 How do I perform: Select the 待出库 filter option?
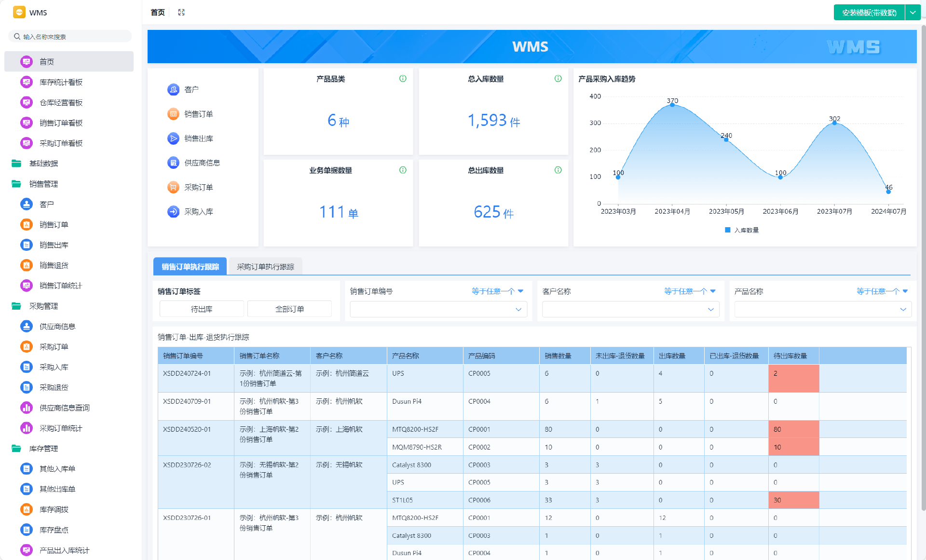pyautogui.click(x=201, y=309)
